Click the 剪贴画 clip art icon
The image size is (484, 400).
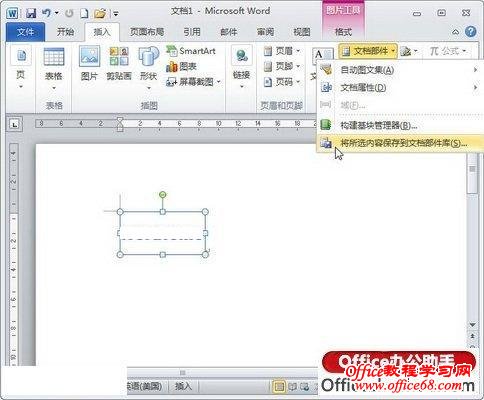(x=119, y=63)
